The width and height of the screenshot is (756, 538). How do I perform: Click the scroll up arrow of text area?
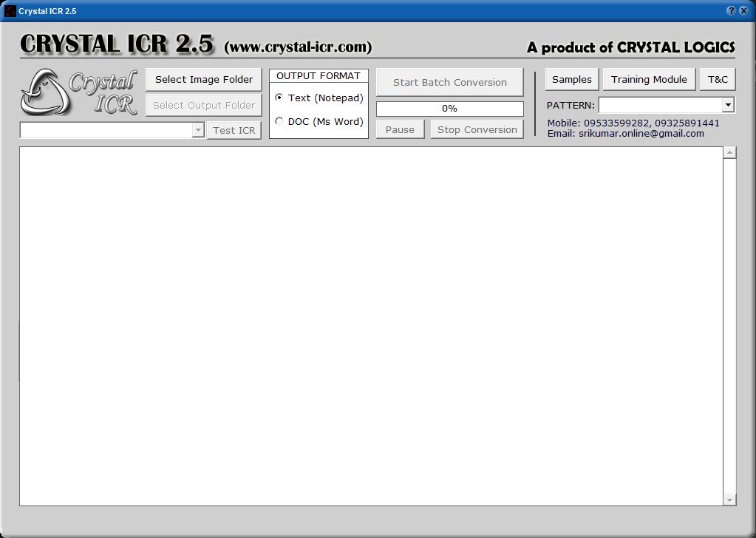tap(729, 153)
